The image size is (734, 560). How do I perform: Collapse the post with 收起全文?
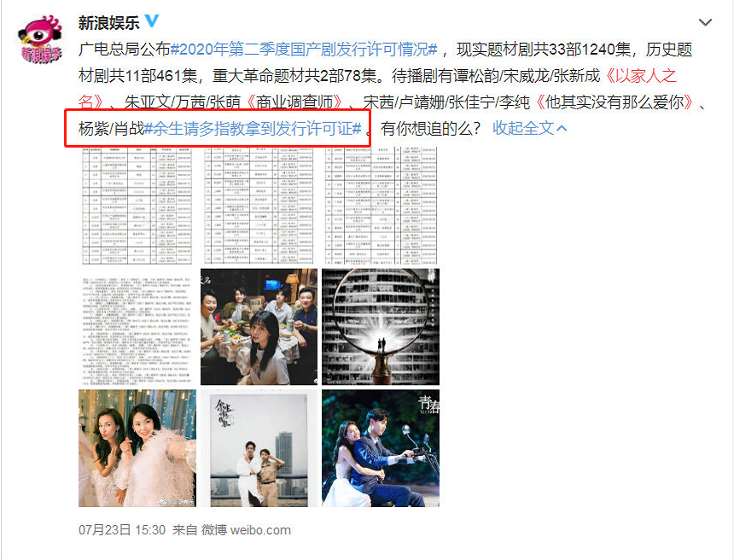(529, 128)
